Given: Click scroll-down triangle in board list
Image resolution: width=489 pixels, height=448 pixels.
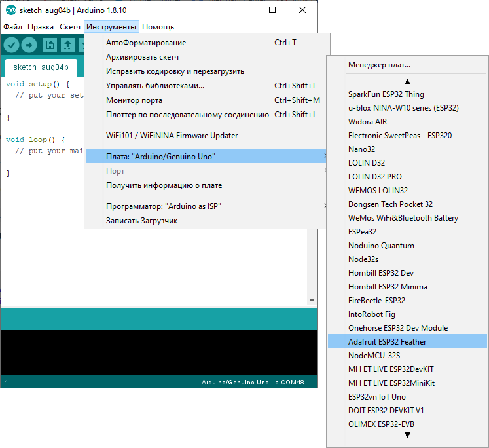Looking at the screenshot, I should pyautogui.click(x=407, y=435).
